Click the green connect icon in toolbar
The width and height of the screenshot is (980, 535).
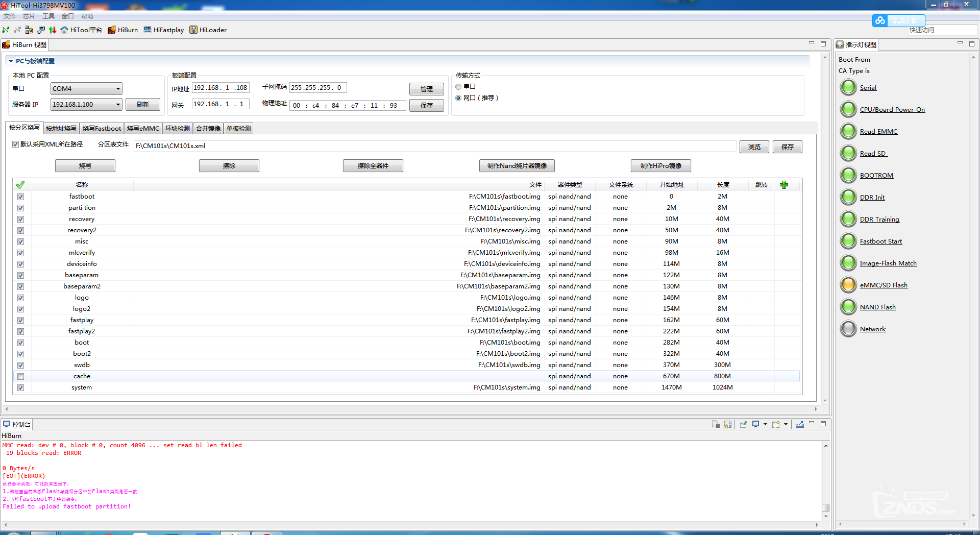click(x=6, y=30)
